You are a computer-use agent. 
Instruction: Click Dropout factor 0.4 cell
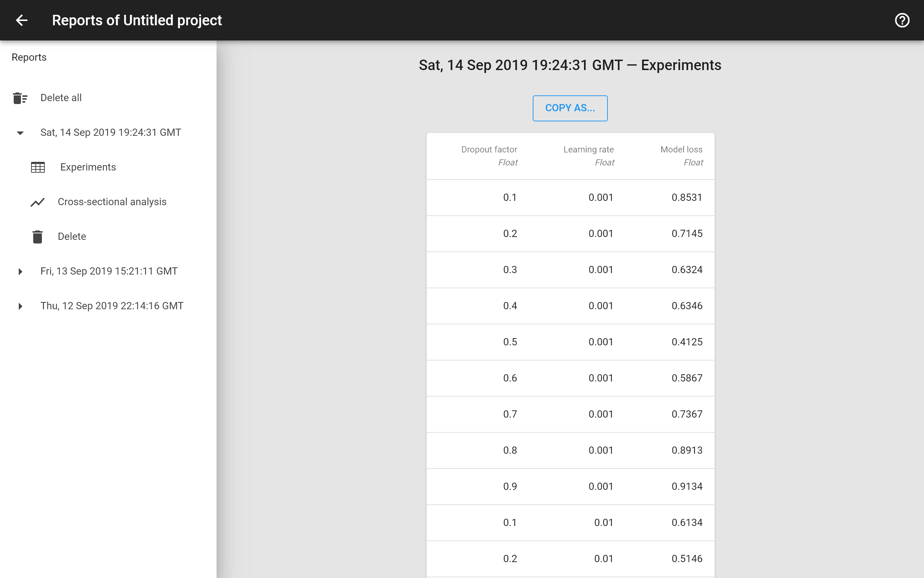[x=510, y=306]
